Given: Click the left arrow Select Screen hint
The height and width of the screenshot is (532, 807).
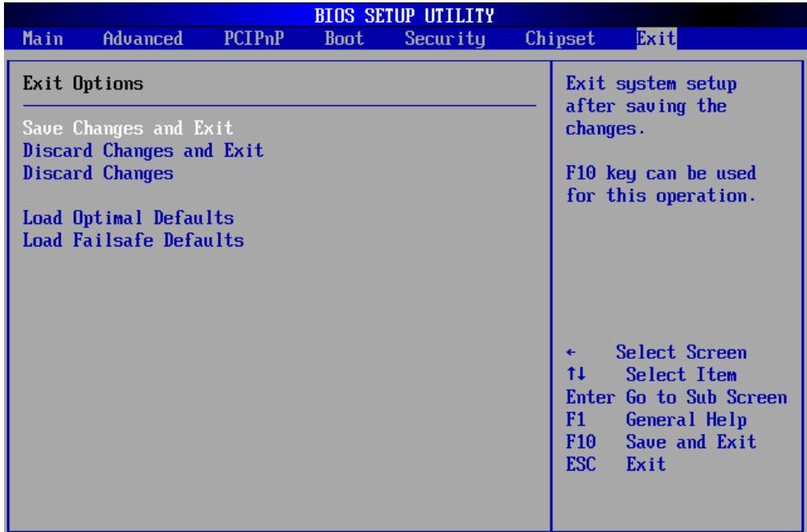Looking at the screenshot, I should 656,353.
